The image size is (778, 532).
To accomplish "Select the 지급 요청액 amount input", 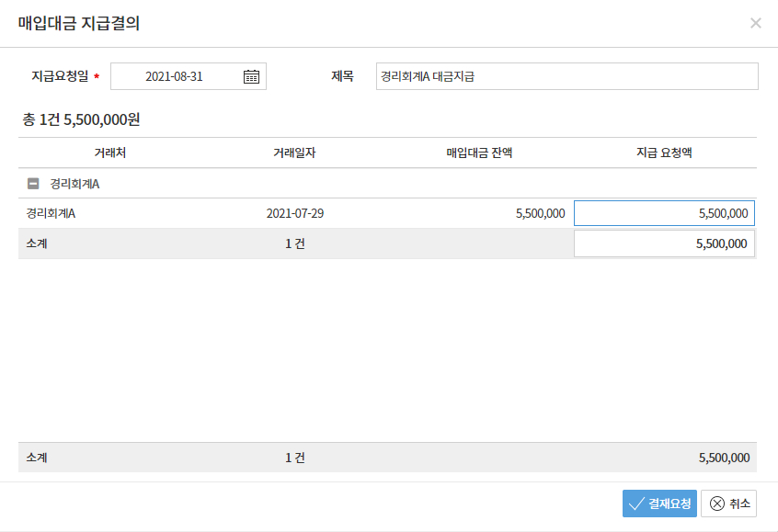I will pyautogui.click(x=664, y=213).
